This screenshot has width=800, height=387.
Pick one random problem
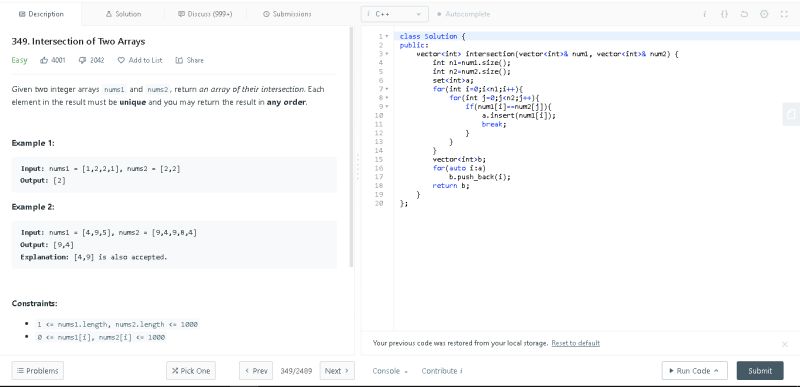(x=191, y=371)
